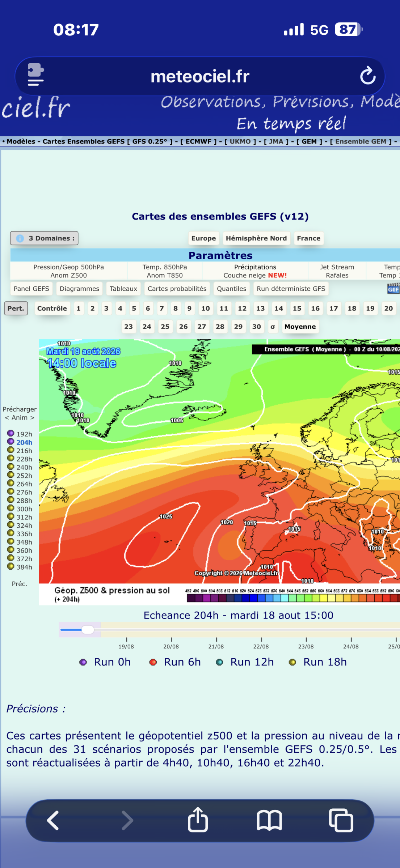Go back with the Safari back arrow
Viewport: 400px width, 868px height.
pyautogui.click(x=53, y=820)
